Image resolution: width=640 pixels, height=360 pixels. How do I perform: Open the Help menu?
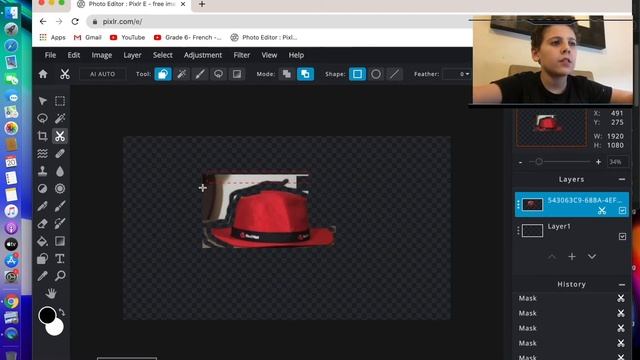[296, 55]
